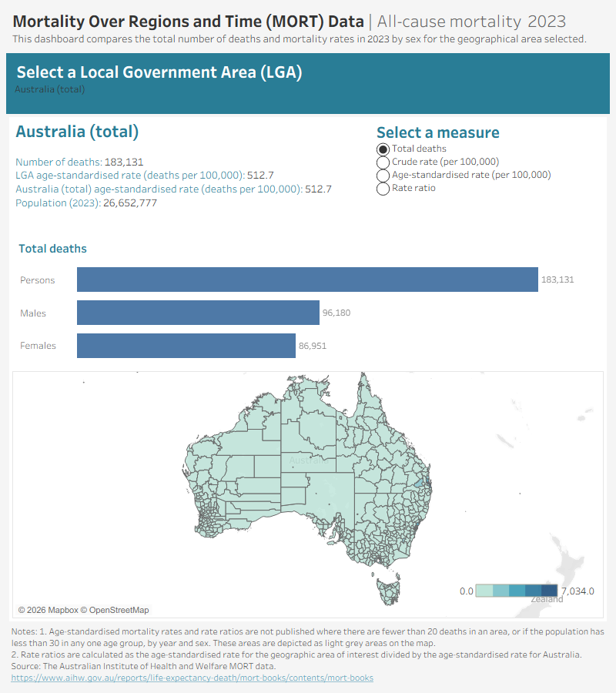This screenshot has height=693, width=616.
Task: Click the 0.0 legend minimum label
Action: coord(466,591)
